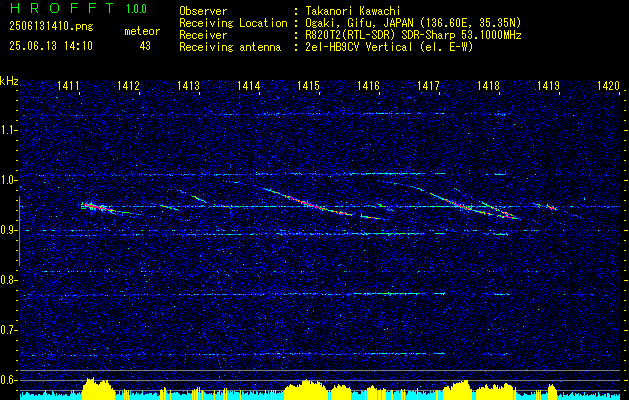The width and height of the screenshot is (629, 400).
Task: Click frequency axis label 0.9
Action: [8, 230]
